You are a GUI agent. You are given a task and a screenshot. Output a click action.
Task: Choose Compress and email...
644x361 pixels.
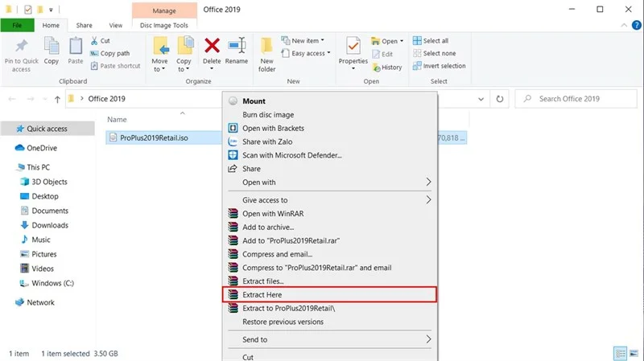[331, 254]
